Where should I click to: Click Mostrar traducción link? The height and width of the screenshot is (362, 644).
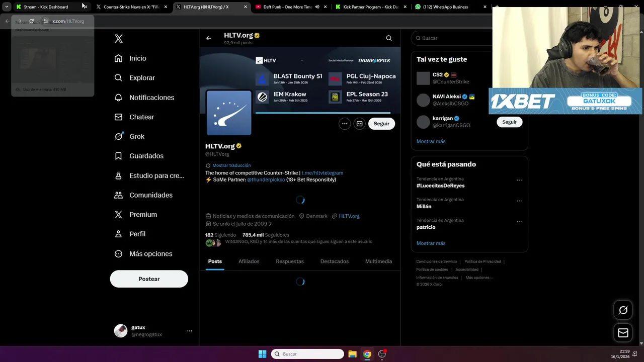point(231,165)
